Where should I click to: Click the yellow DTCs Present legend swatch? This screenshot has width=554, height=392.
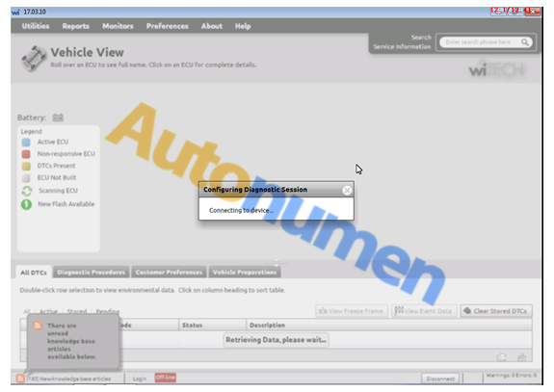(26, 166)
